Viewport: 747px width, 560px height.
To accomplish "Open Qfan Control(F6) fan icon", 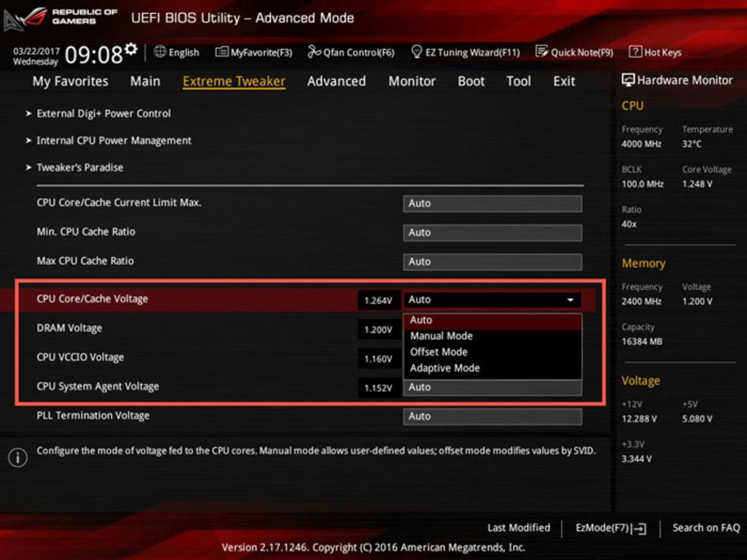I will [x=313, y=51].
